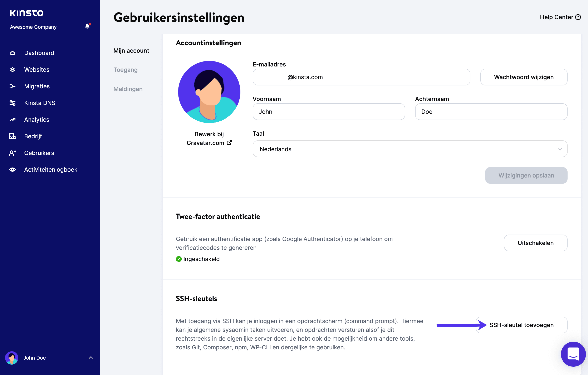Open the Migraties section
The image size is (588, 375).
(x=37, y=86)
